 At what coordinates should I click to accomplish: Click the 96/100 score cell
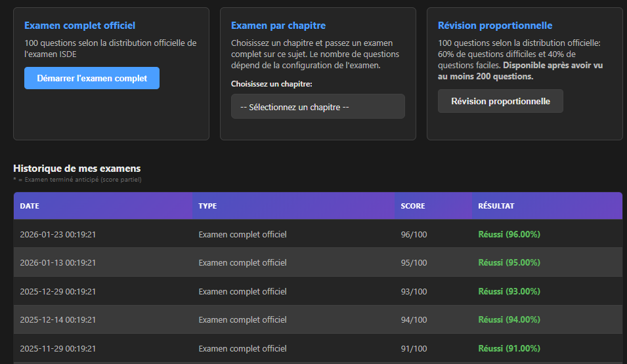tap(414, 235)
